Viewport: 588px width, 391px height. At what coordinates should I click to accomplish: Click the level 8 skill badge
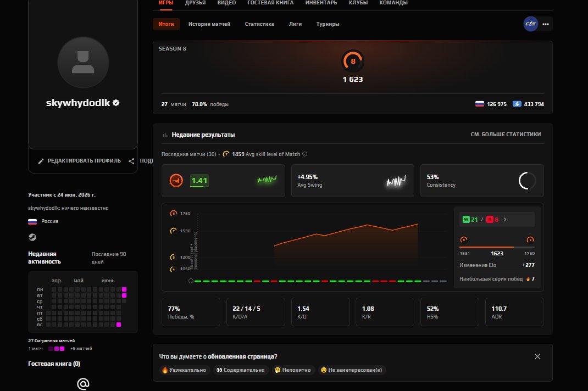[353, 61]
